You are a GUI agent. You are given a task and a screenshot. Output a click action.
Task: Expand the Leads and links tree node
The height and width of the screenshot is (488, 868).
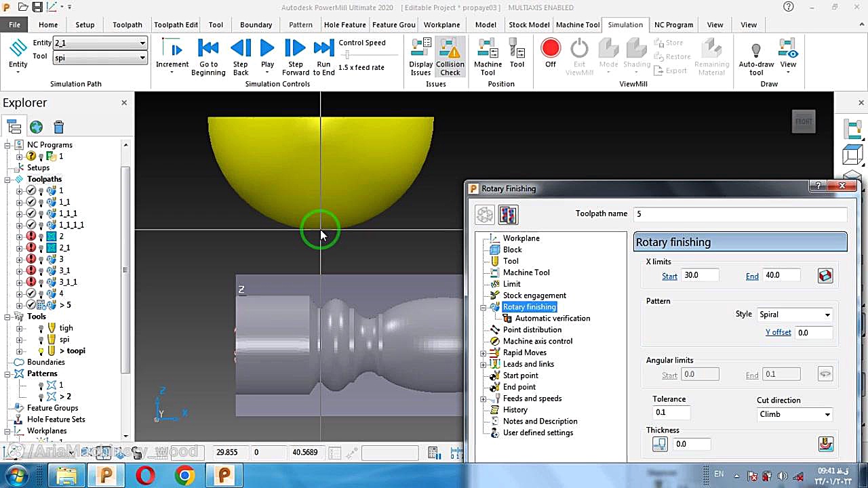click(484, 364)
